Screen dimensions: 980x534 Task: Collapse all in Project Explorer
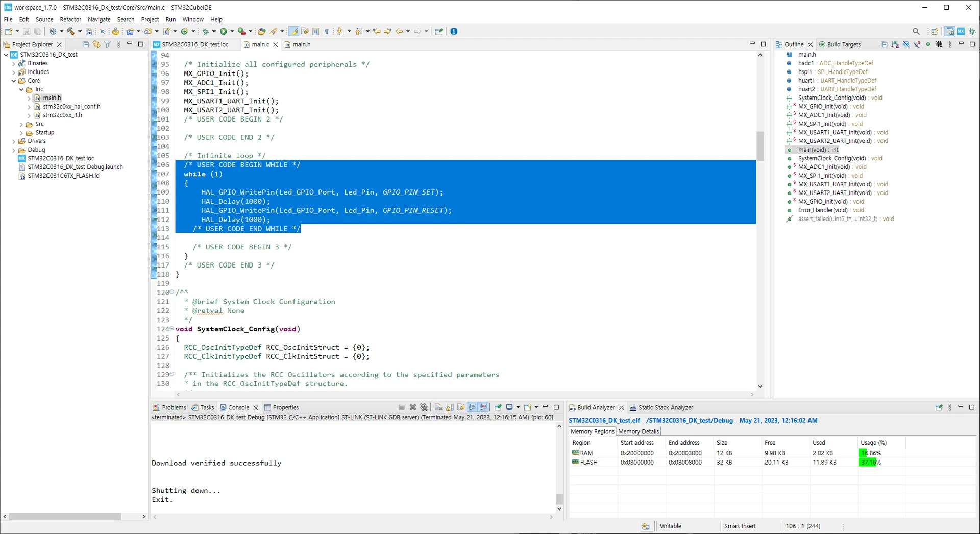point(86,44)
